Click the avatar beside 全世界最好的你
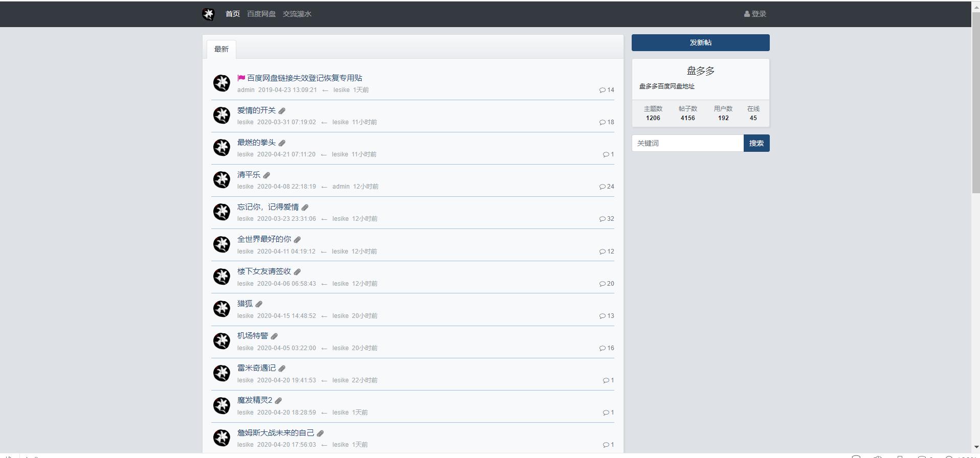980x458 pixels. [x=221, y=244]
